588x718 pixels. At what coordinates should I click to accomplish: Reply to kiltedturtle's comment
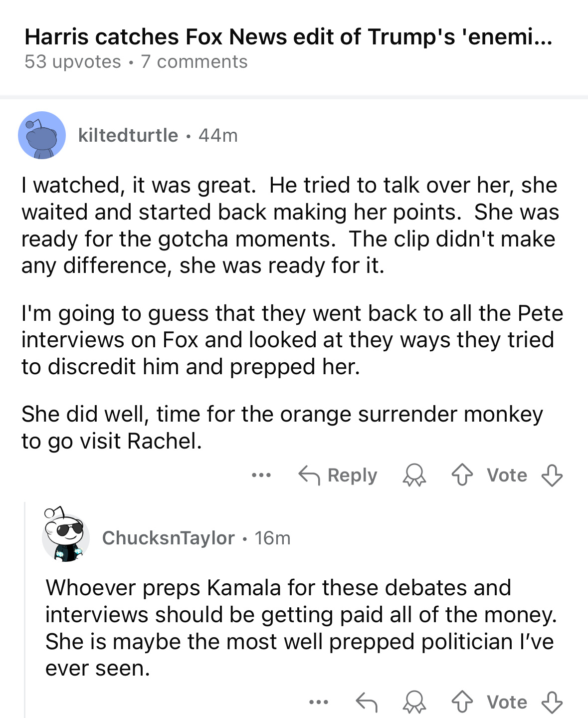click(338, 475)
